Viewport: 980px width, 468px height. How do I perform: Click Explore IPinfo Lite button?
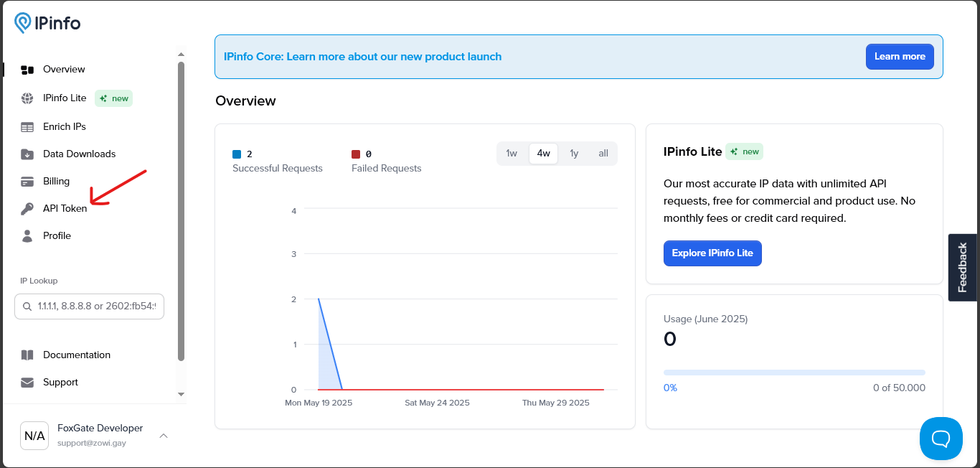tap(712, 253)
